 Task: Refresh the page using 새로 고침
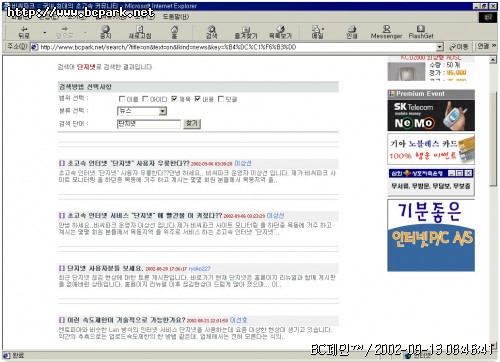point(140,32)
